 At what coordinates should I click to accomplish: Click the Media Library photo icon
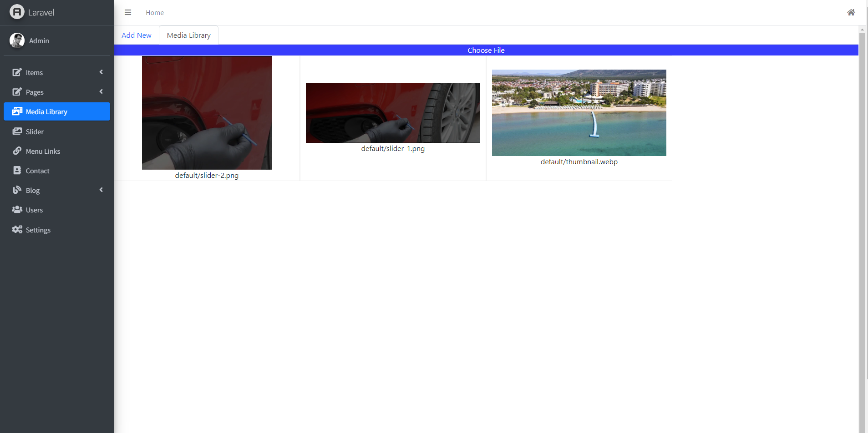coord(17,111)
